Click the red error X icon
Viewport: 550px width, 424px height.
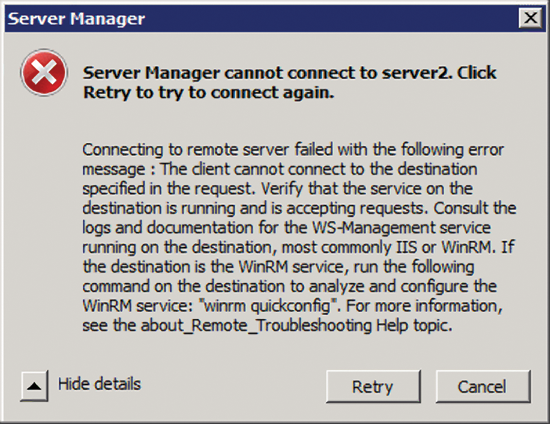pos(44,73)
